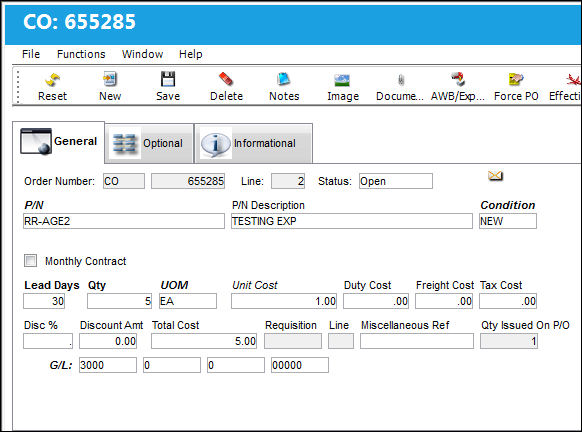Click the Unit Cost field
582x432 pixels.
coord(284,301)
